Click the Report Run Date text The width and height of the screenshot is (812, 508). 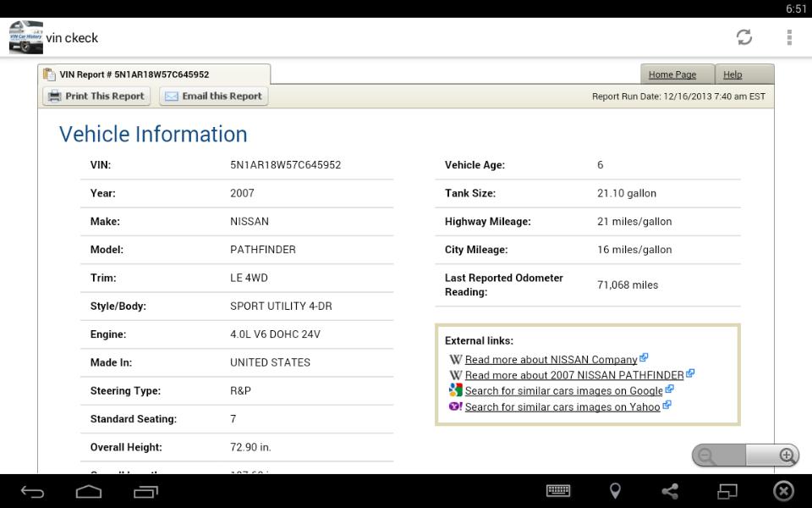pyautogui.click(x=678, y=97)
